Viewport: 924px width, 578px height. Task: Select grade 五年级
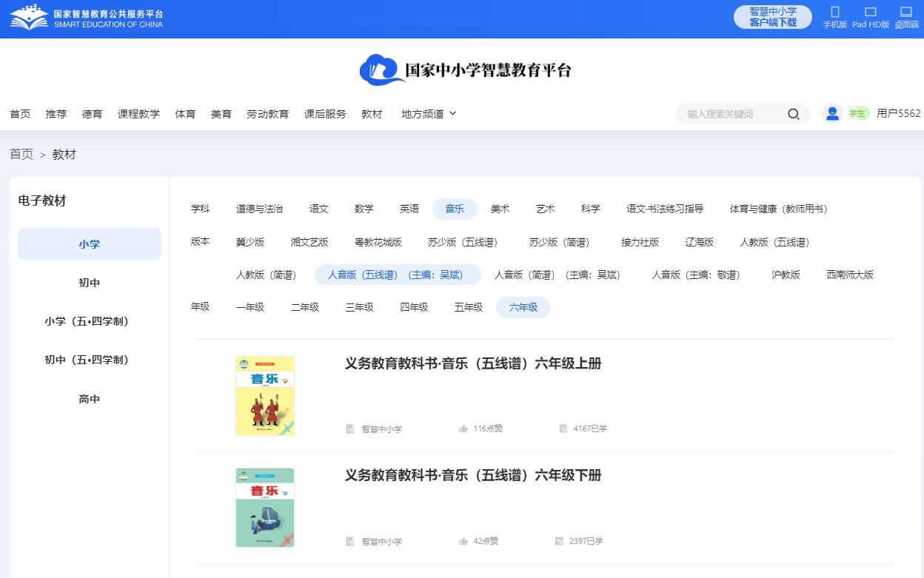coord(469,307)
